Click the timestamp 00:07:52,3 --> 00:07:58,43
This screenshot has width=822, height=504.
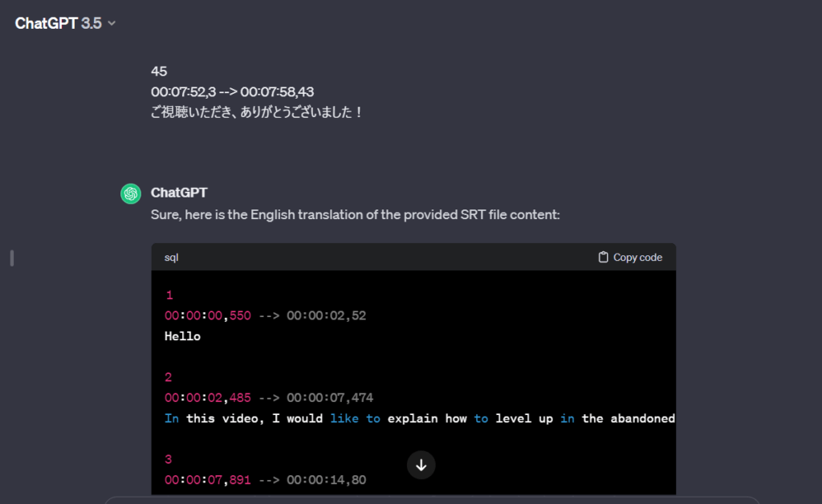232,91
